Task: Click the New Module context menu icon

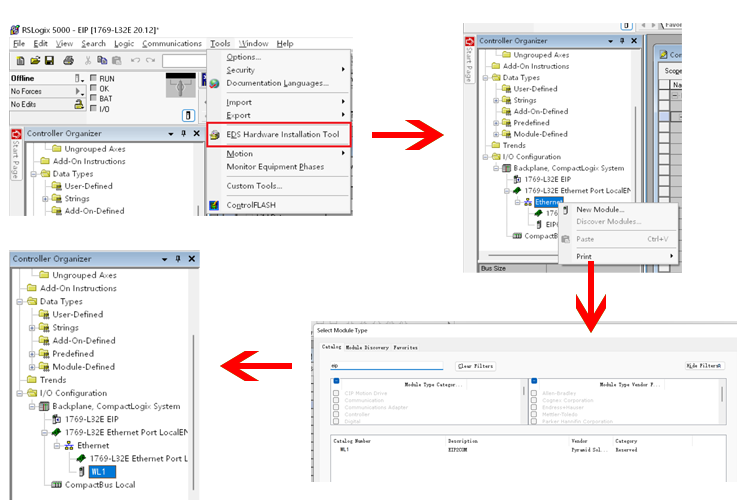Action: point(566,210)
